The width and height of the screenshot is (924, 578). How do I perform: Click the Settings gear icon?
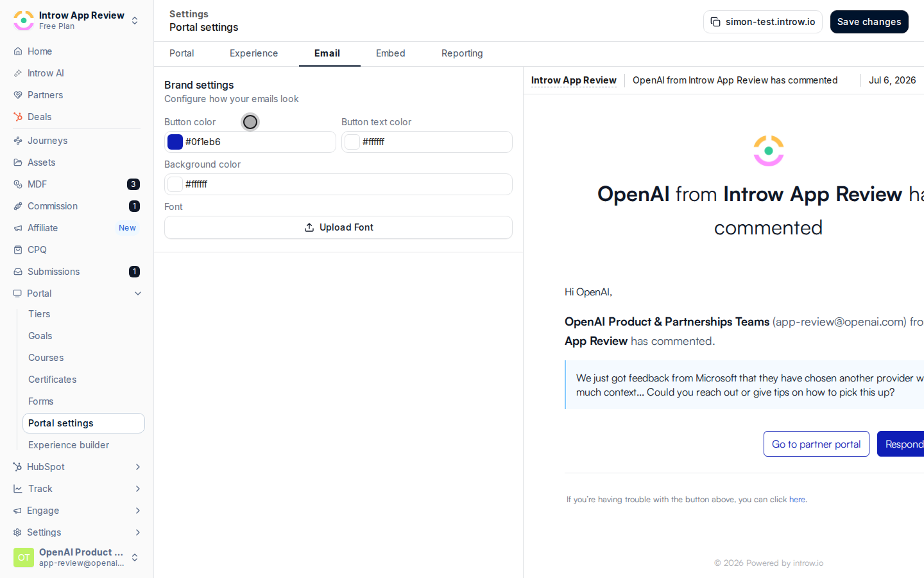17,532
